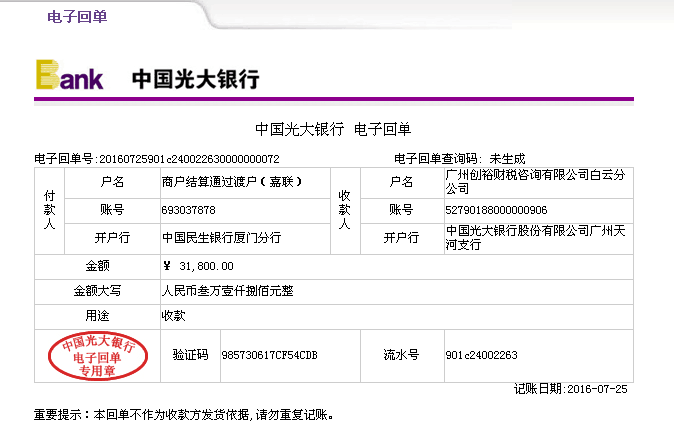Select payer account number 693037878
This screenshot has width=674, height=441.
pyautogui.click(x=188, y=210)
